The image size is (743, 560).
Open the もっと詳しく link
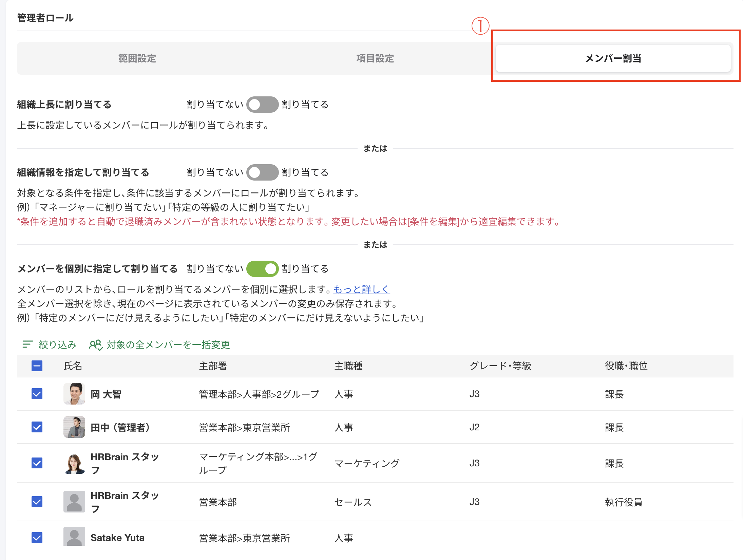pyautogui.click(x=361, y=290)
